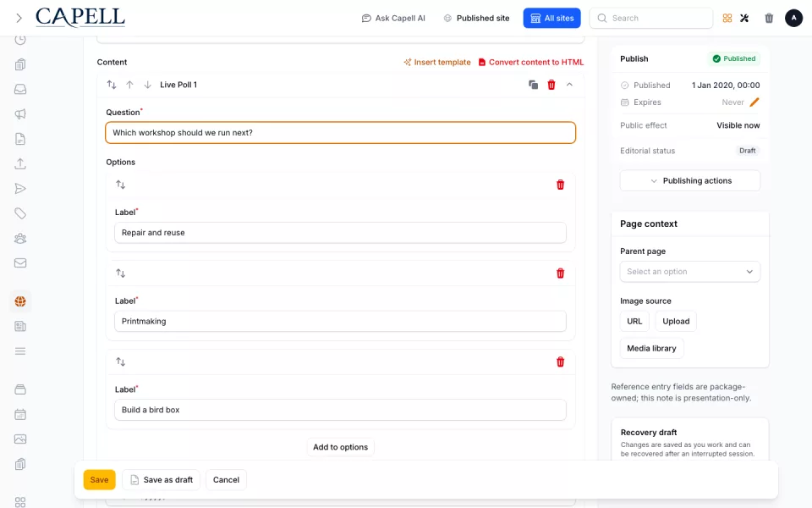Expand Publishing actions menu

(x=690, y=181)
